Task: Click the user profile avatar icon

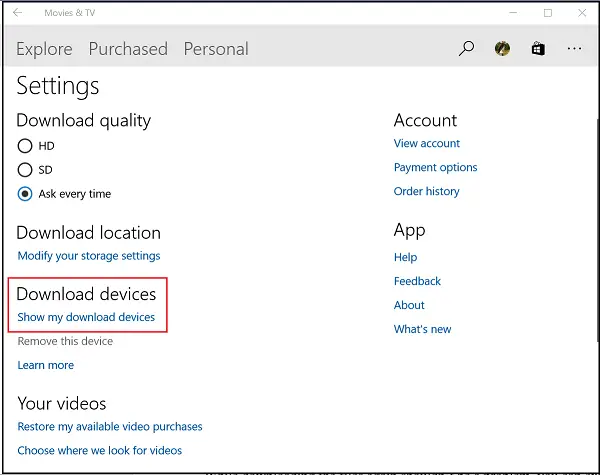Action: click(x=502, y=48)
